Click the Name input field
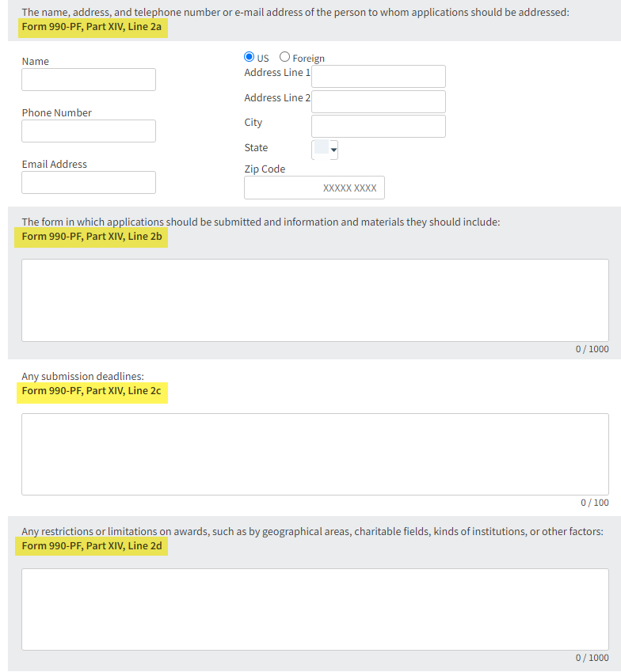The width and height of the screenshot is (621, 672). 89,80
